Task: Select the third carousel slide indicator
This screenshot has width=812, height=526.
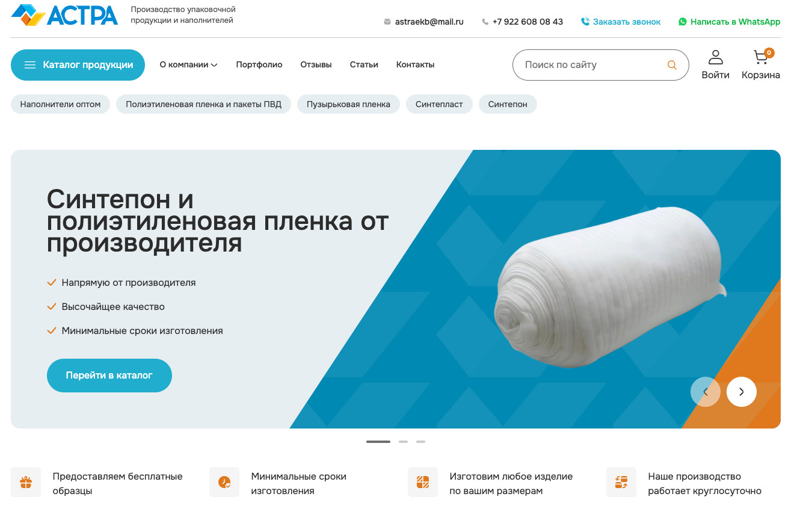Action: tap(420, 442)
